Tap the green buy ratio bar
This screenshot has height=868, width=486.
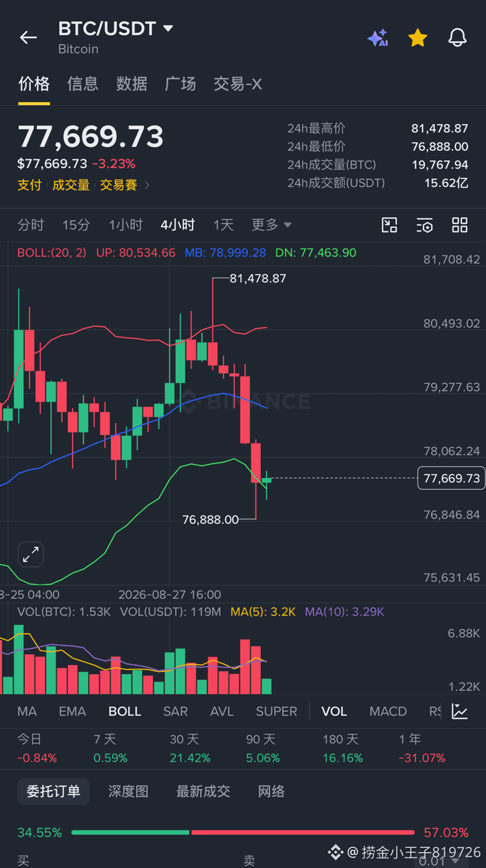[x=130, y=832]
